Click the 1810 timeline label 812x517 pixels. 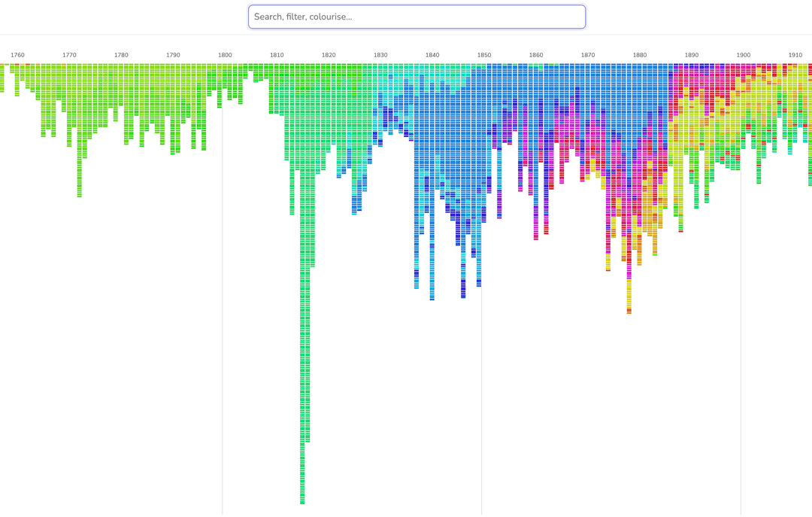[x=277, y=55]
